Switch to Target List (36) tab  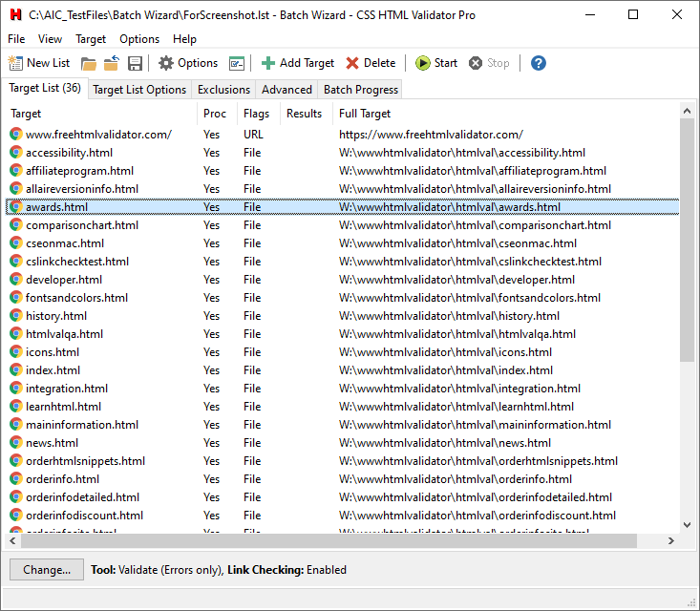45,88
